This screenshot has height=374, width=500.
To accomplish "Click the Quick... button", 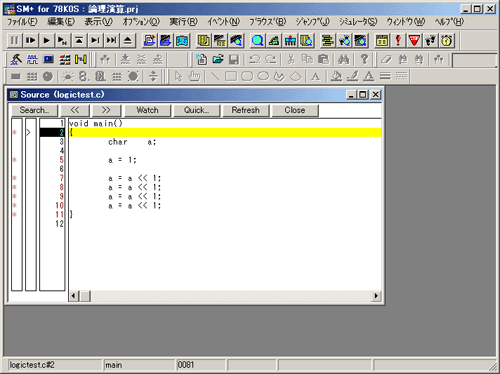I will (x=196, y=110).
